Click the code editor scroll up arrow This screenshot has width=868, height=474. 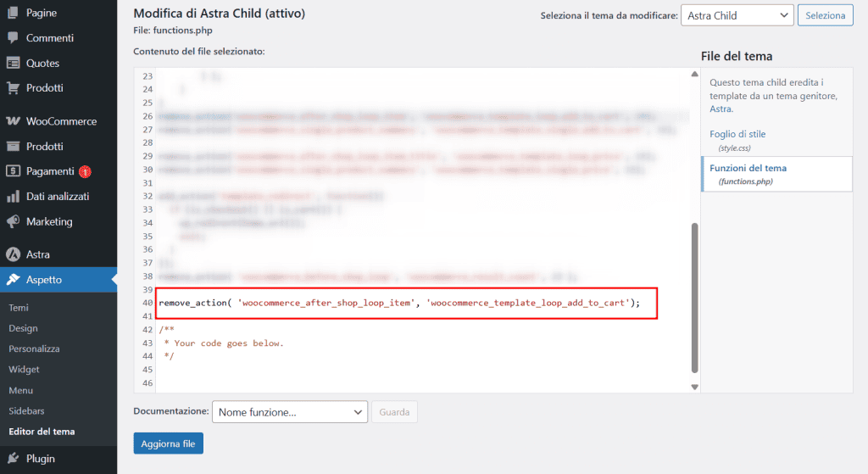tap(695, 75)
